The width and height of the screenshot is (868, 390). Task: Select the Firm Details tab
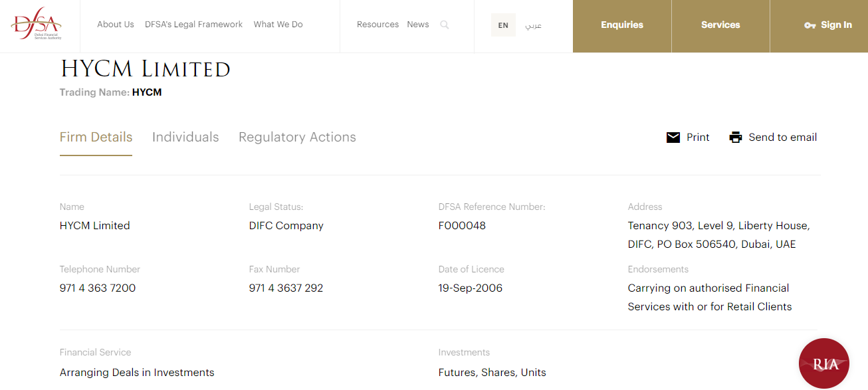(x=96, y=138)
